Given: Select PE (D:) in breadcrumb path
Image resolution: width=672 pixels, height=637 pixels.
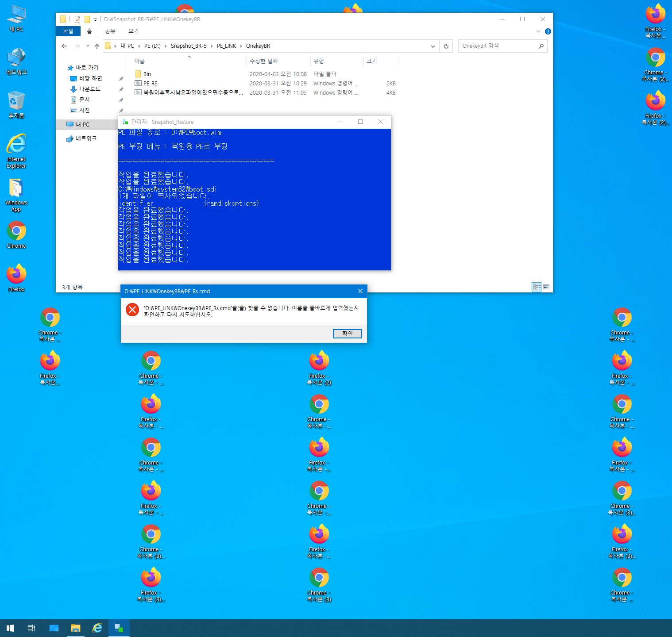Looking at the screenshot, I should tap(152, 46).
